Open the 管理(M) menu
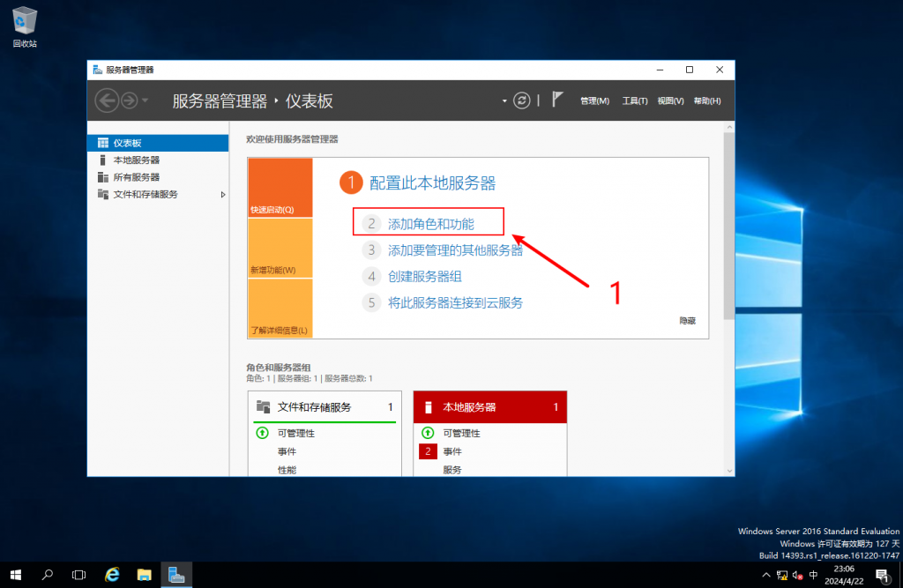Image resolution: width=903 pixels, height=588 pixels. 594,100
